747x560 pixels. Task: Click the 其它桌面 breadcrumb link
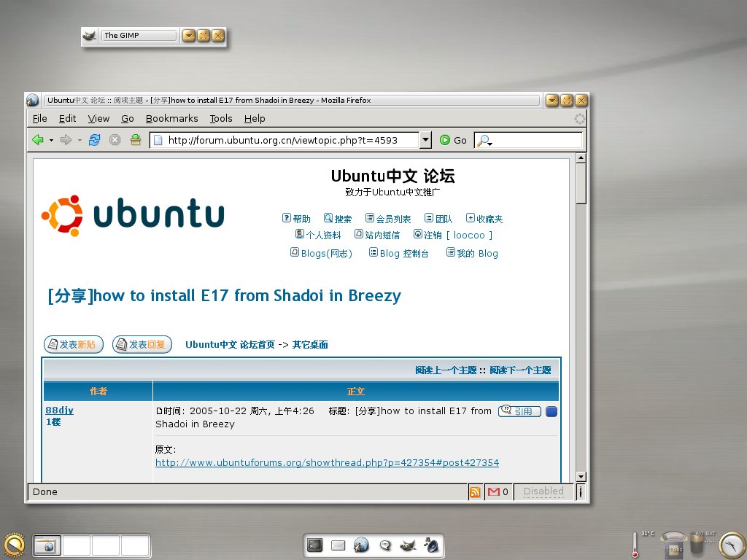310,344
